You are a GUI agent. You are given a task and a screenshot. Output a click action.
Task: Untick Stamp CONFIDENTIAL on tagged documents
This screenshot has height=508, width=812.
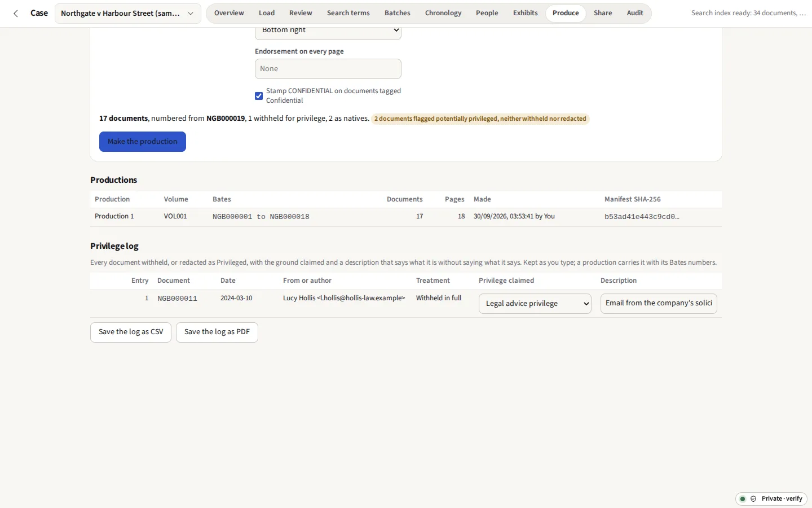259,96
